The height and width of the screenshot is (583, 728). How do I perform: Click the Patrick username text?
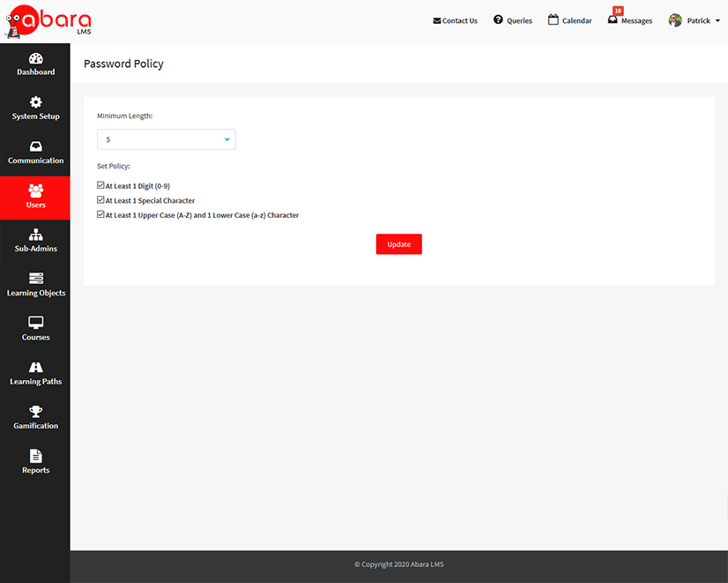coord(699,21)
